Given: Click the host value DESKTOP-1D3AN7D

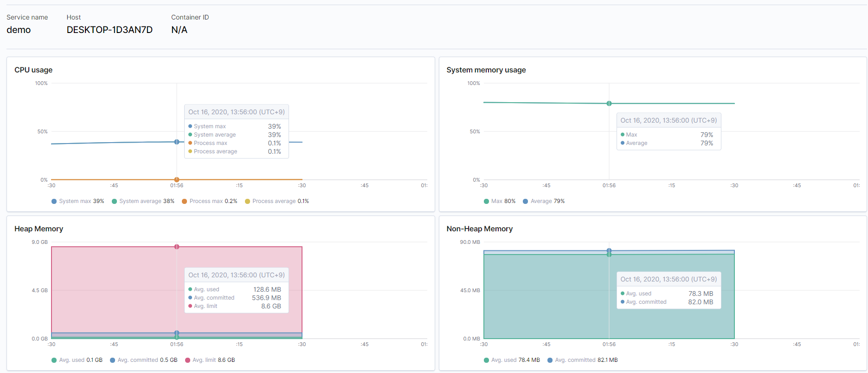Looking at the screenshot, I should click(109, 30).
